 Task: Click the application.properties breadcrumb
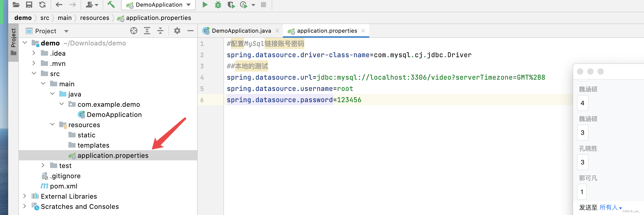[x=154, y=18]
